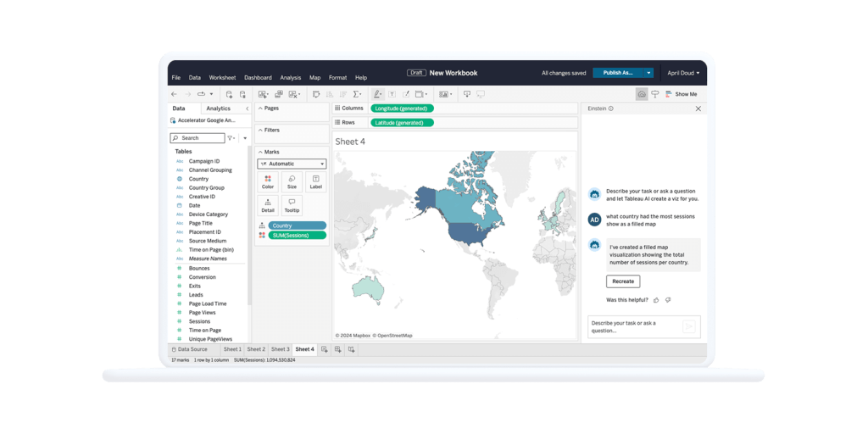
Task: Click the Duplicate sheet toolbar icon
Action: pyautogui.click(x=279, y=94)
